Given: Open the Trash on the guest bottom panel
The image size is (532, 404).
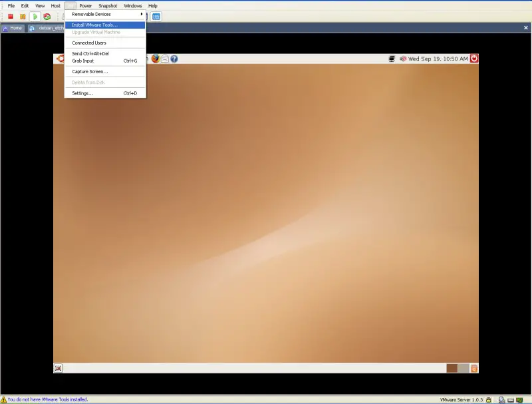Looking at the screenshot, I should [473, 367].
